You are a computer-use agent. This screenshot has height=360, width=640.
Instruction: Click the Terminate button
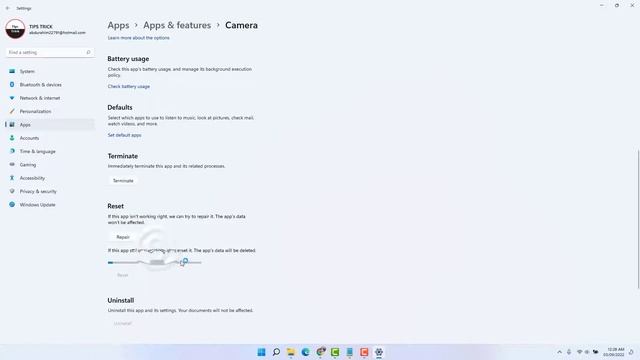click(x=123, y=181)
